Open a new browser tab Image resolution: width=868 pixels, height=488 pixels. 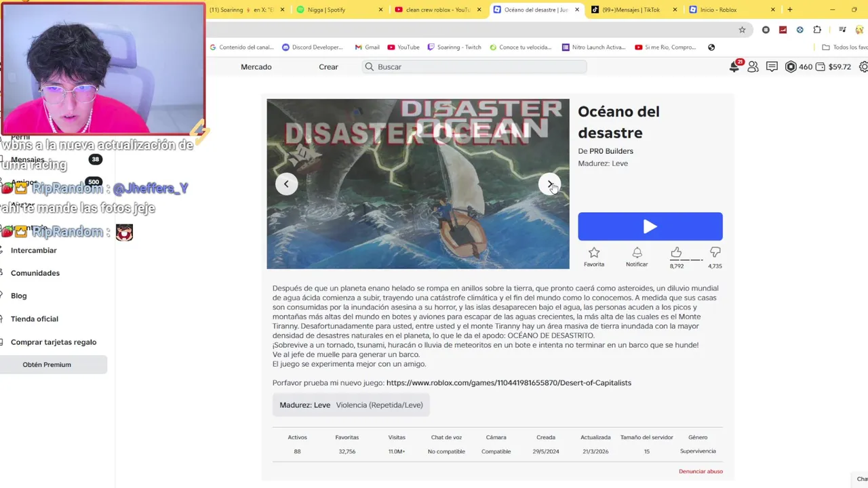[790, 9]
